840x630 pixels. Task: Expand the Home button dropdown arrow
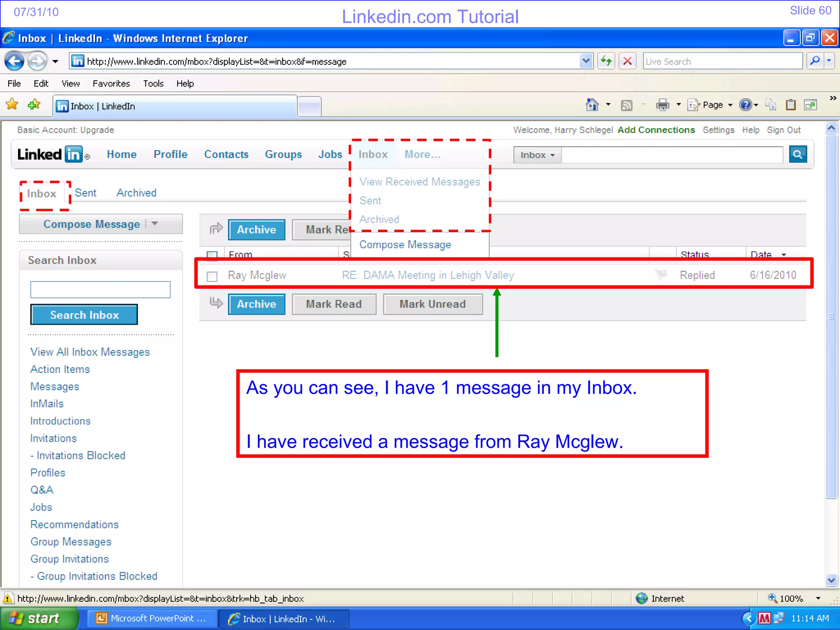[608, 105]
